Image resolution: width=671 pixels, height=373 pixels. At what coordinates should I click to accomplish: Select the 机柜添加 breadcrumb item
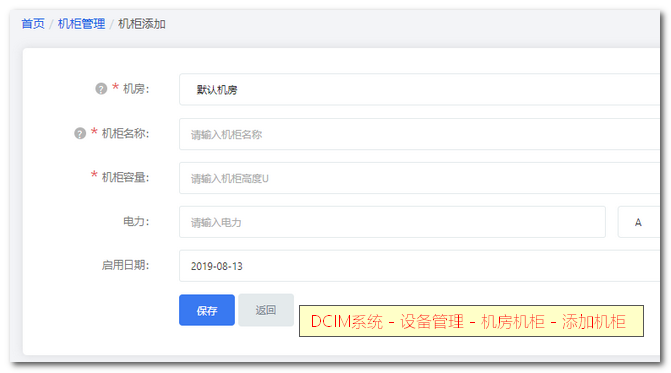pos(142,24)
